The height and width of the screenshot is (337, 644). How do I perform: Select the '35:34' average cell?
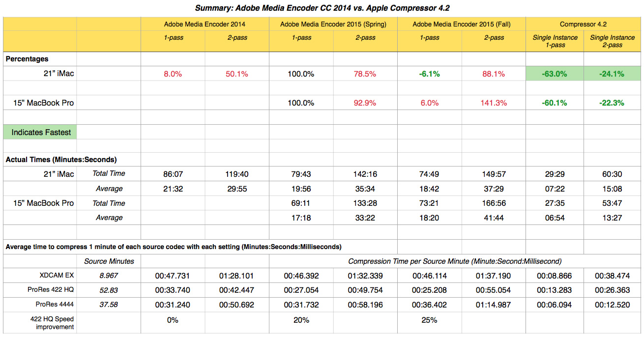364,189
